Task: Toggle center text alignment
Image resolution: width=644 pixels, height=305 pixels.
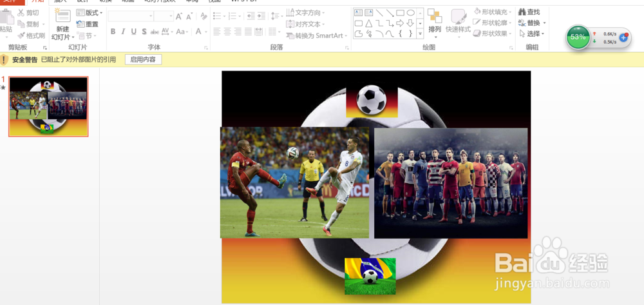Action: point(227,32)
